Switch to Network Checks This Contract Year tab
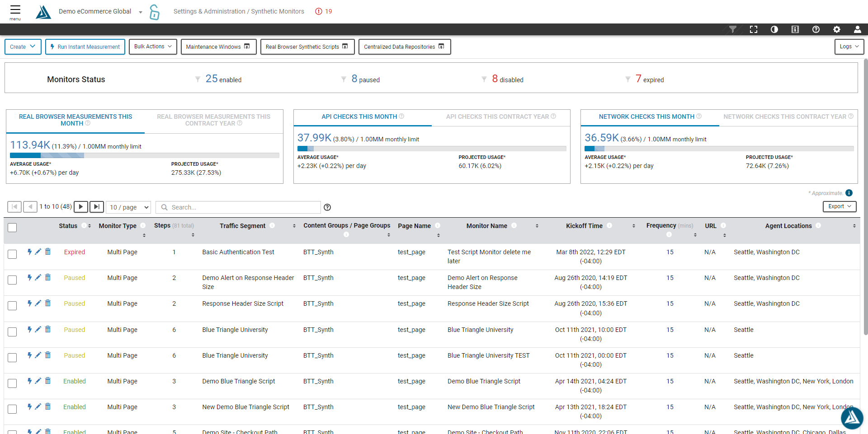The height and width of the screenshot is (434, 868). click(788, 117)
